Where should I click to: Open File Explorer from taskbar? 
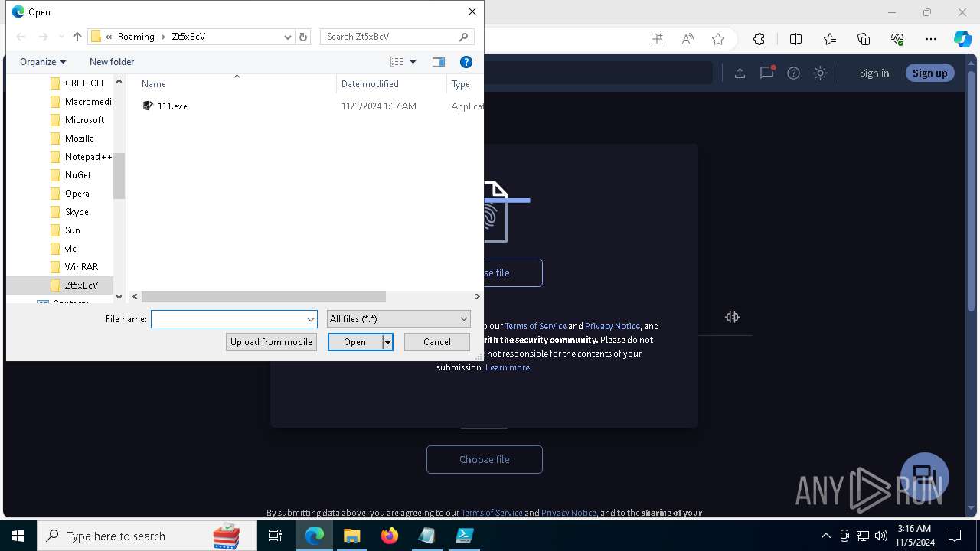[x=352, y=536]
